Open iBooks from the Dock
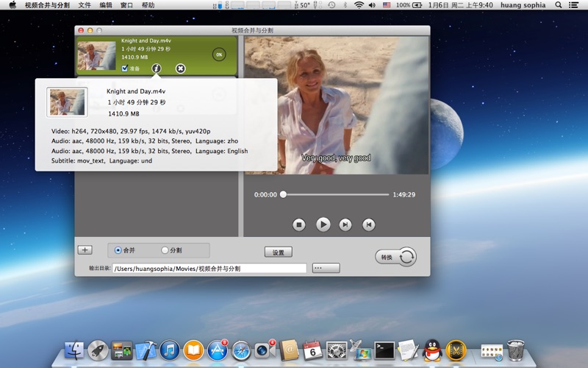588x368 pixels. pyautogui.click(x=193, y=351)
